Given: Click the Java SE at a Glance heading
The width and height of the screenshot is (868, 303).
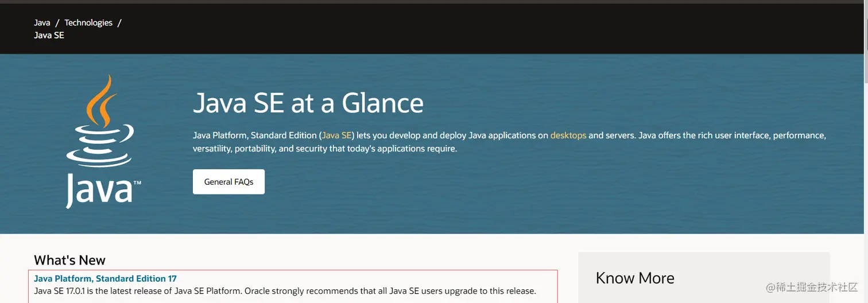Looking at the screenshot, I should pyautogui.click(x=308, y=103).
